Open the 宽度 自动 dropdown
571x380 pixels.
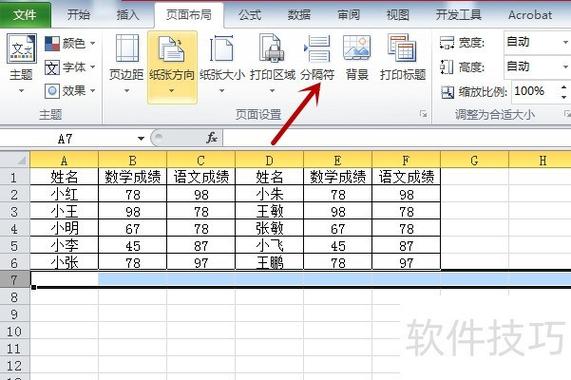565,43
